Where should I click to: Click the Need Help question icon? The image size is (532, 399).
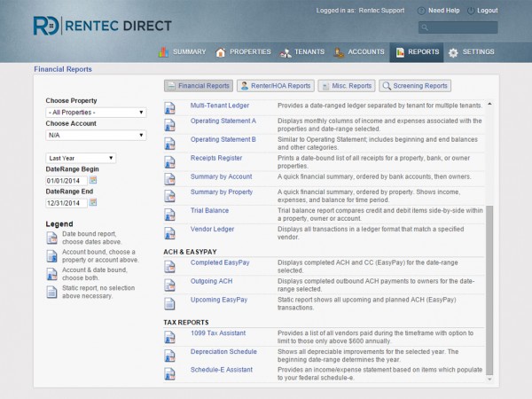click(x=421, y=11)
